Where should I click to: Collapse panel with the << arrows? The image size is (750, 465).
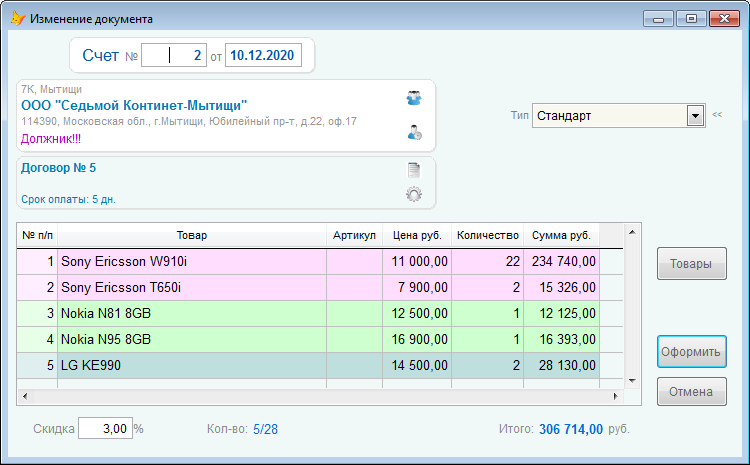[x=717, y=114]
